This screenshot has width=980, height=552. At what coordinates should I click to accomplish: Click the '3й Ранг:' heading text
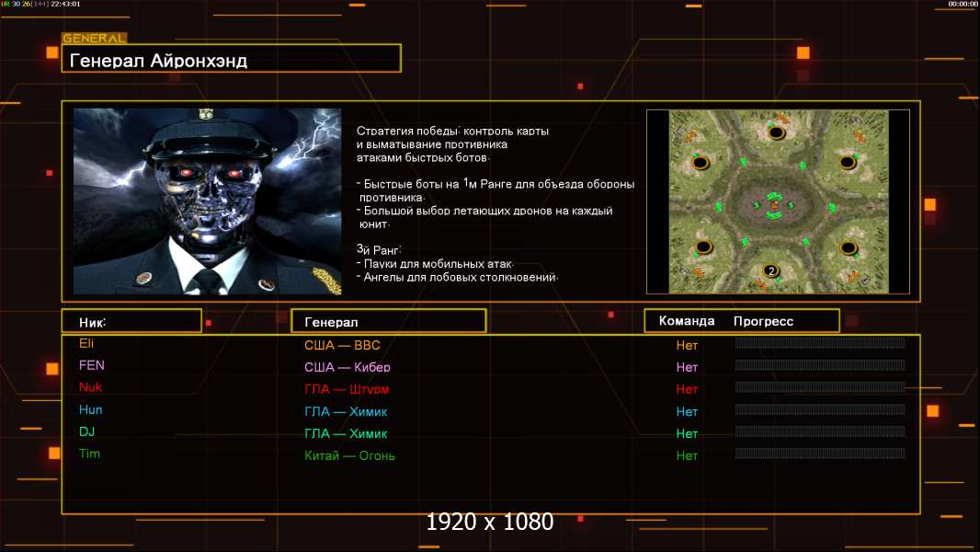379,249
